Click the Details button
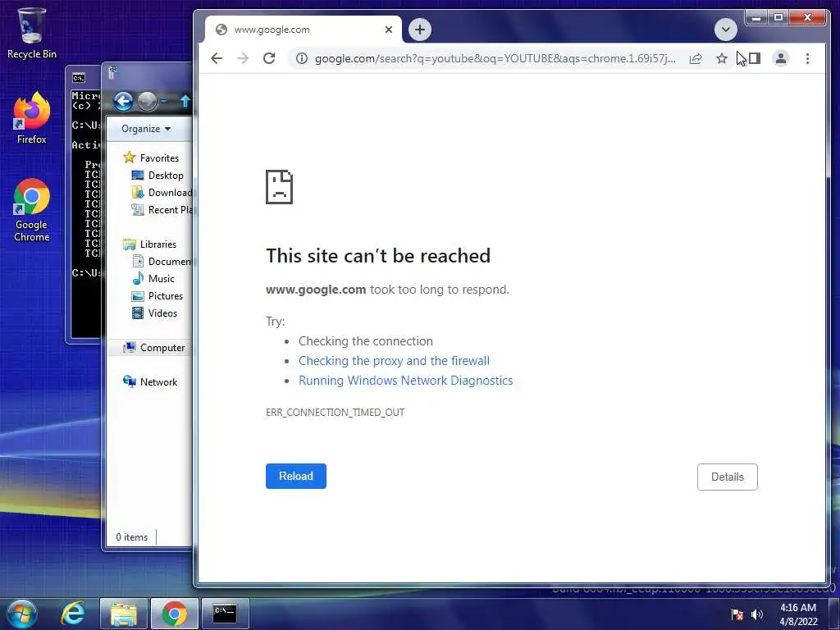 click(728, 477)
